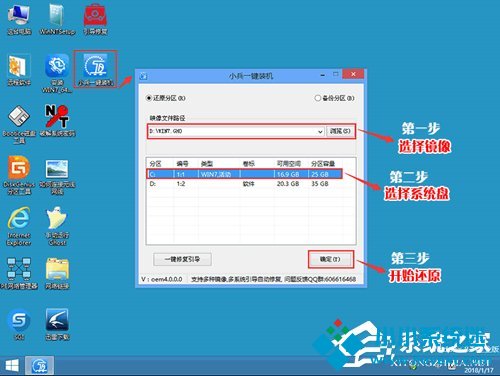The width and height of the screenshot is (500, 376).
Task: Open the orange flower document desktop icon
Action: [19, 70]
